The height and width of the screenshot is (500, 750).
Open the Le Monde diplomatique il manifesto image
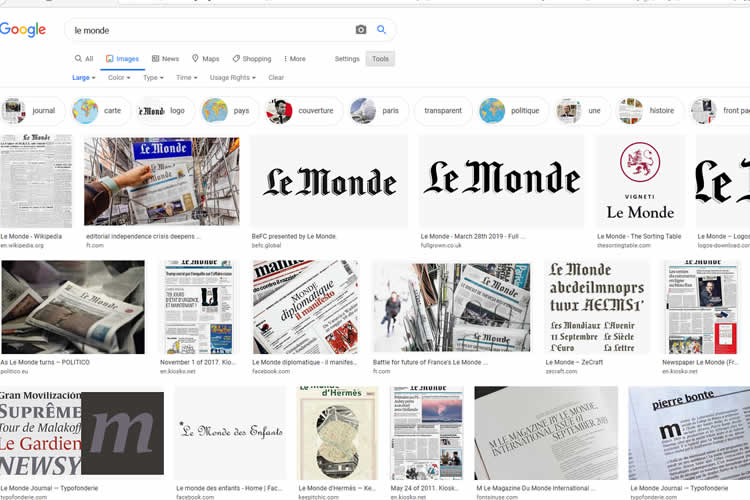(x=306, y=307)
